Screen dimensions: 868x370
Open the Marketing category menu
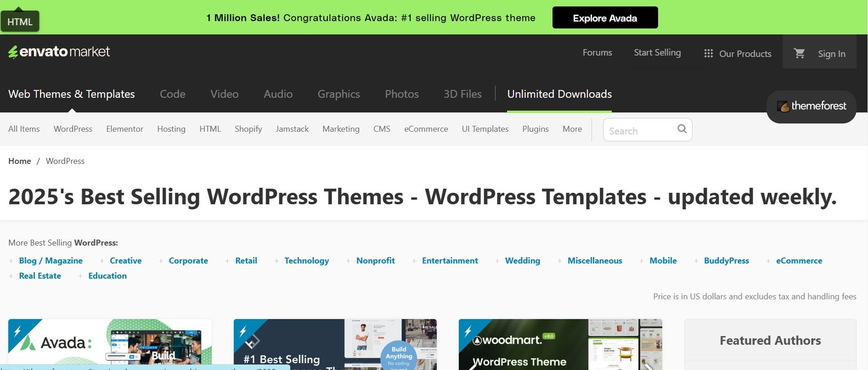[341, 129]
